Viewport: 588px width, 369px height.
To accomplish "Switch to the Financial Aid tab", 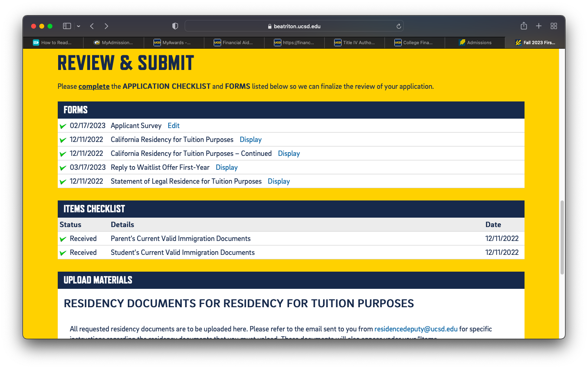I will [234, 43].
